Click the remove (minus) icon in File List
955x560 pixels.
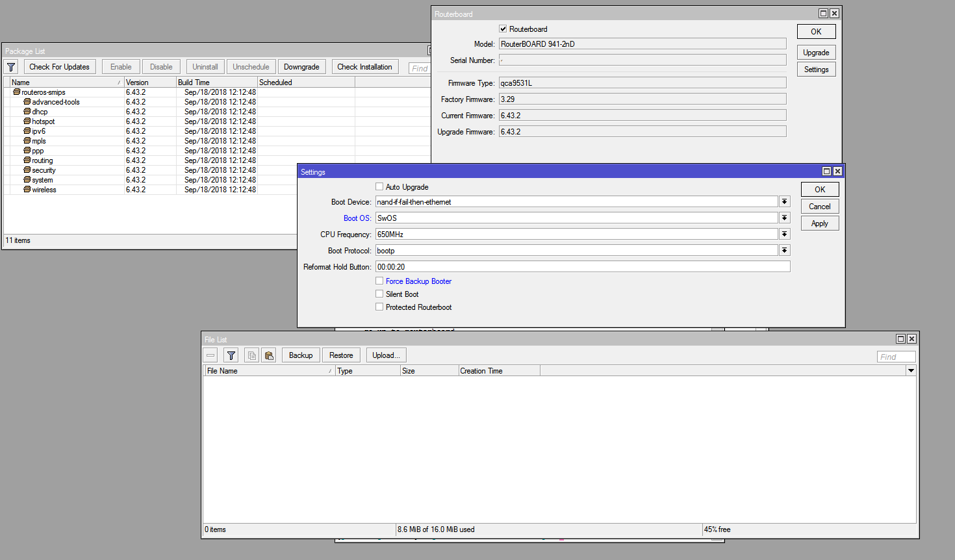(x=210, y=355)
